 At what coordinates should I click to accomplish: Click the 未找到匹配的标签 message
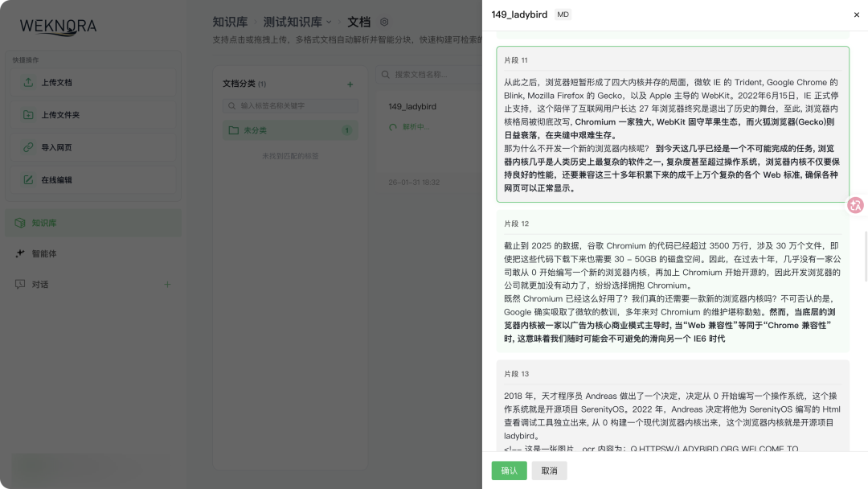[290, 156]
